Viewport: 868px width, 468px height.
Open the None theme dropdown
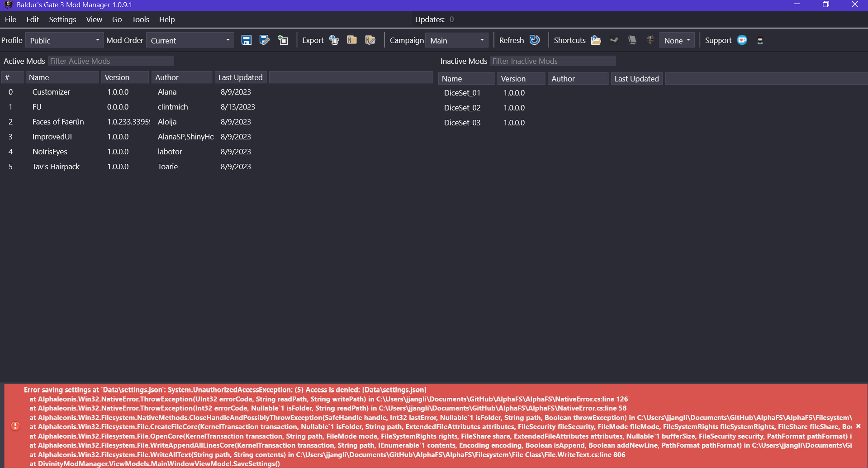click(x=676, y=40)
